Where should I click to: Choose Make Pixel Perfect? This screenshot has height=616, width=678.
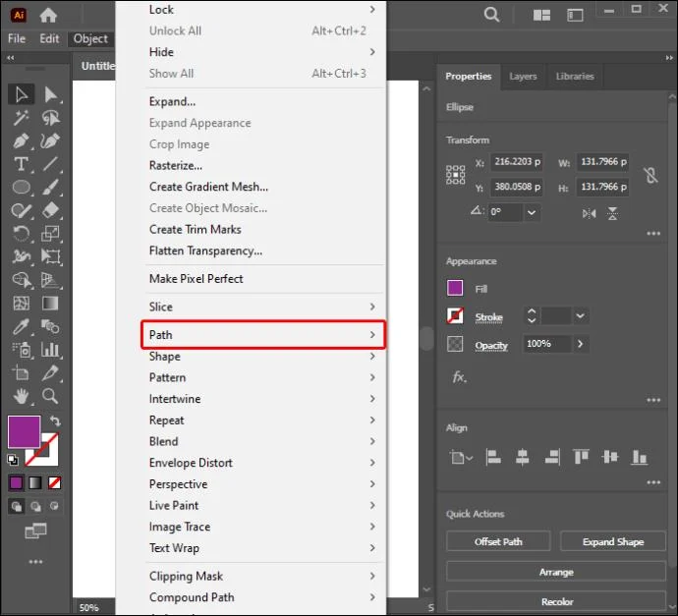coord(196,279)
